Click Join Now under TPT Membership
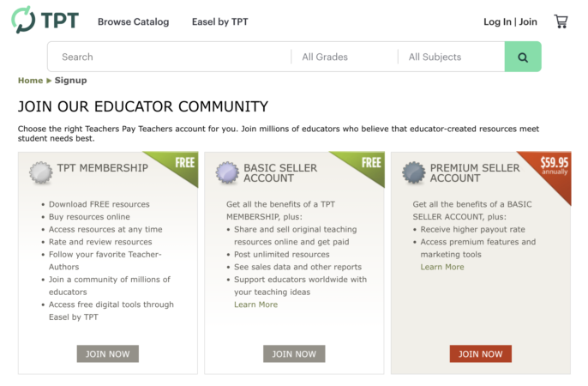This screenshot has width=588, height=386. [x=108, y=353]
